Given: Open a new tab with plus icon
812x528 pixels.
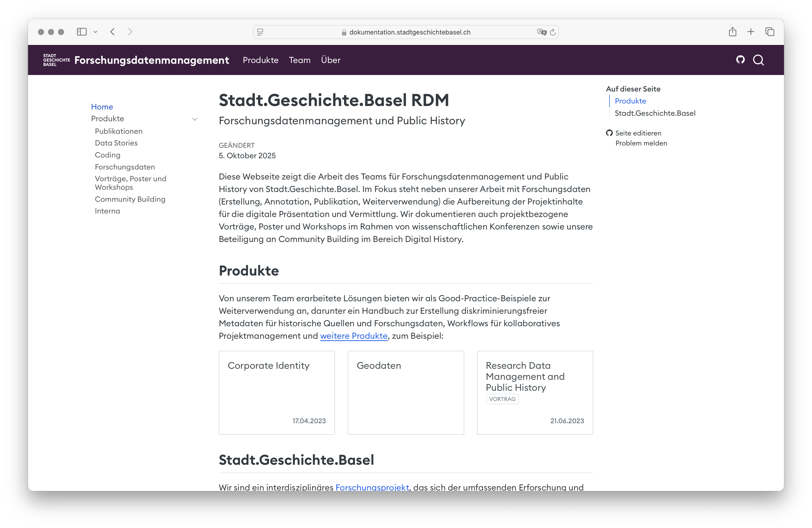Looking at the screenshot, I should coord(750,32).
